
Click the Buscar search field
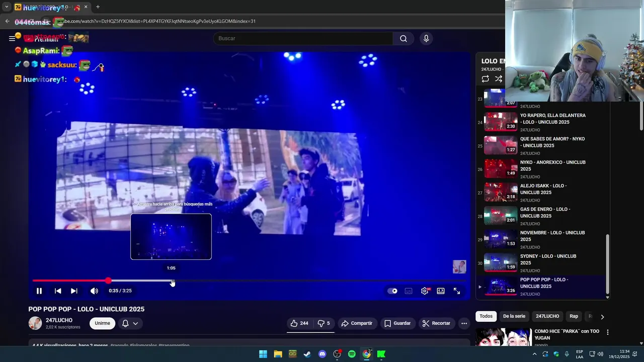click(303, 39)
